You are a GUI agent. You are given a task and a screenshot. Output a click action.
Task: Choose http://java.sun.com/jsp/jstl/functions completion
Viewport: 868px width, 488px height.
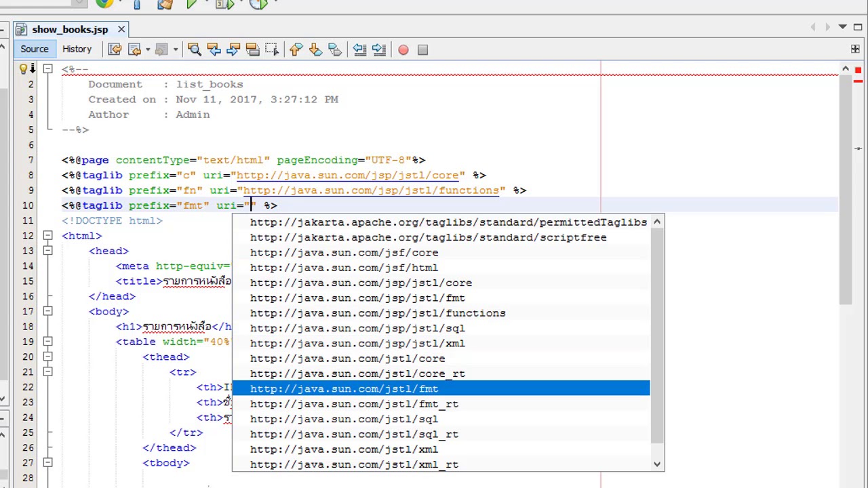[x=441, y=313]
